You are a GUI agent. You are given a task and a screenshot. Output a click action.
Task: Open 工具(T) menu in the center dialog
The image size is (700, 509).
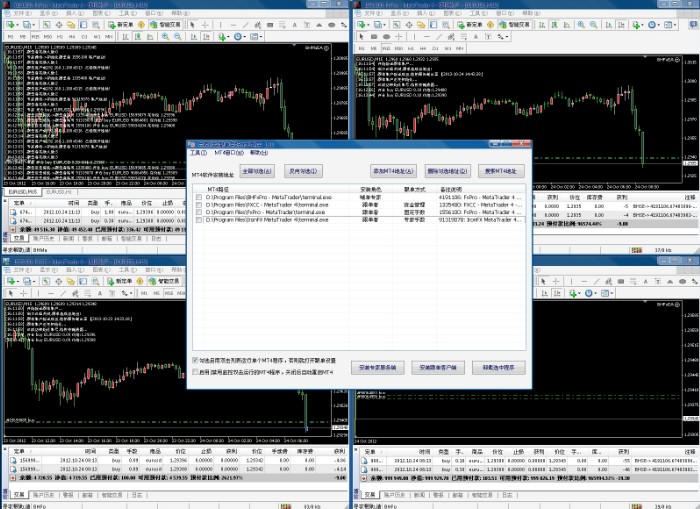tap(198, 153)
